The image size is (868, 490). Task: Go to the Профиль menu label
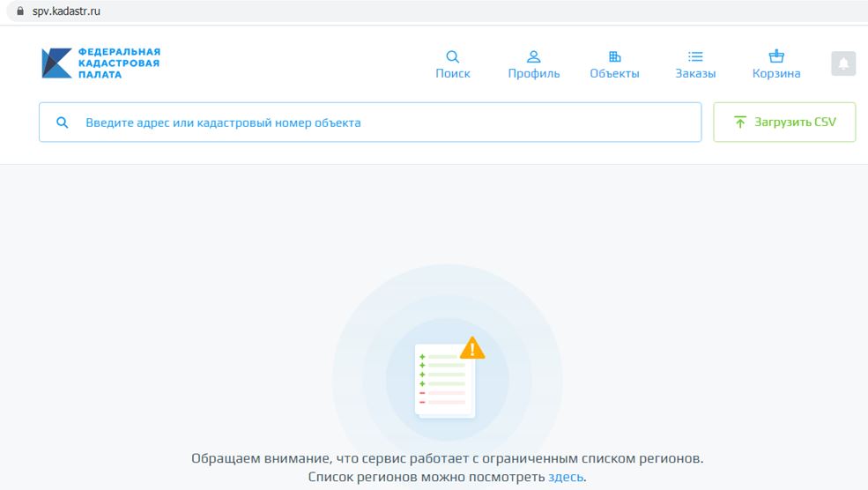click(x=533, y=74)
